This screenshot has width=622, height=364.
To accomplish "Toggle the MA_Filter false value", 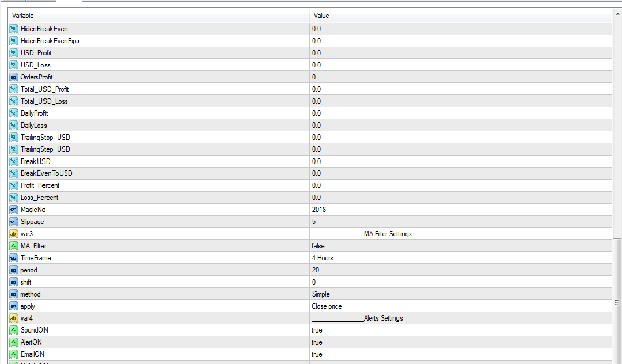I will coord(318,246).
